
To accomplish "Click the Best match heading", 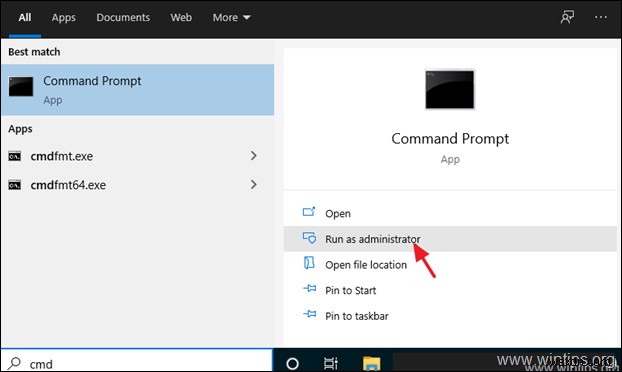I will click(x=34, y=52).
